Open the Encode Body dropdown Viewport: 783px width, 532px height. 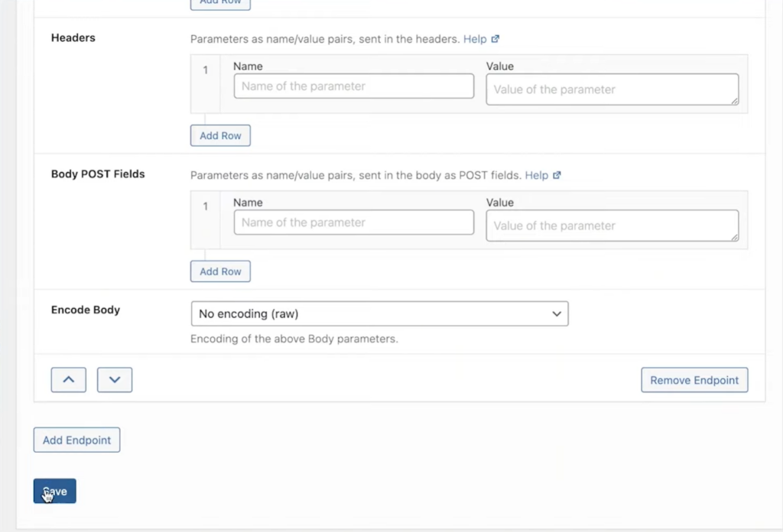tap(379, 313)
